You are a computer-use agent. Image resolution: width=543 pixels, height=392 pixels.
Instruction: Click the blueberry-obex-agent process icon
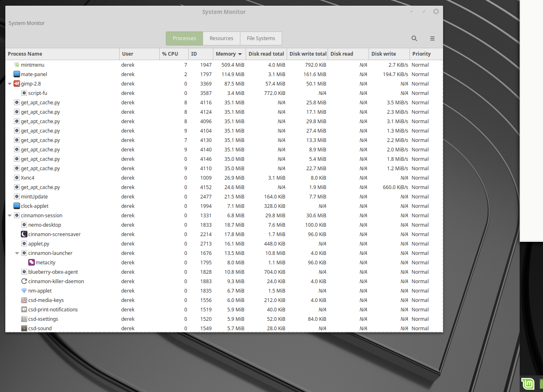pos(24,272)
